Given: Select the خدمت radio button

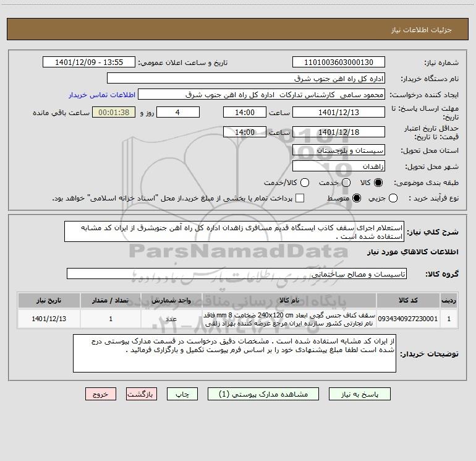Looking at the screenshot, I should (x=346, y=183).
